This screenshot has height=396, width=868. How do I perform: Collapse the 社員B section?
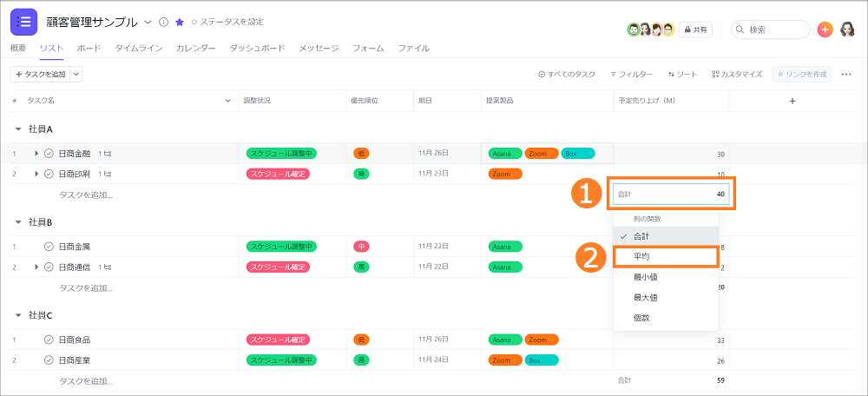pos(18,222)
